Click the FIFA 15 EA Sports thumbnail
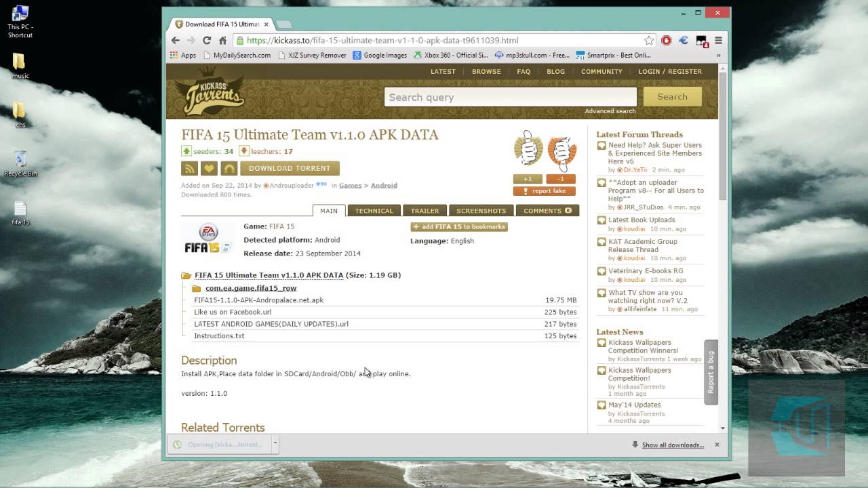The width and height of the screenshot is (868, 488). coord(208,239)
